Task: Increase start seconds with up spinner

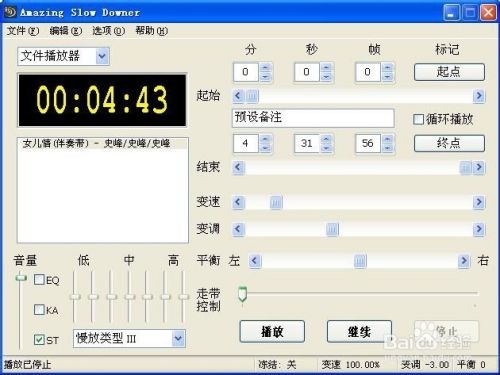Action: (326, 68)
